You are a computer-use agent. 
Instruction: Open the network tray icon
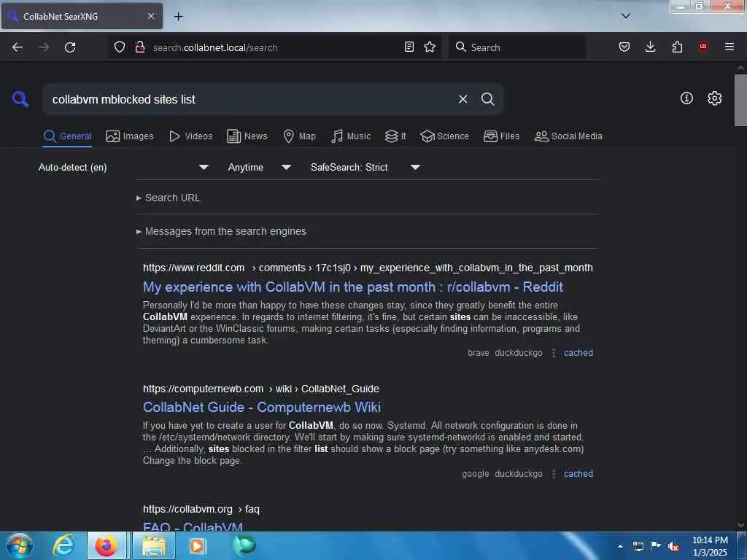[638, 546]
